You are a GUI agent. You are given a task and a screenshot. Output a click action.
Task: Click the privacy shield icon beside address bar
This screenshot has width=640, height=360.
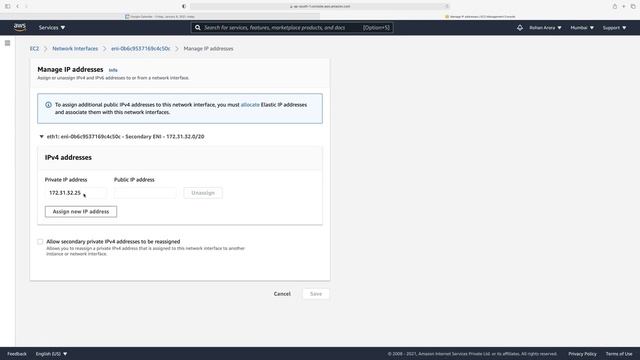pyautogui.click(x=184, y=6)
